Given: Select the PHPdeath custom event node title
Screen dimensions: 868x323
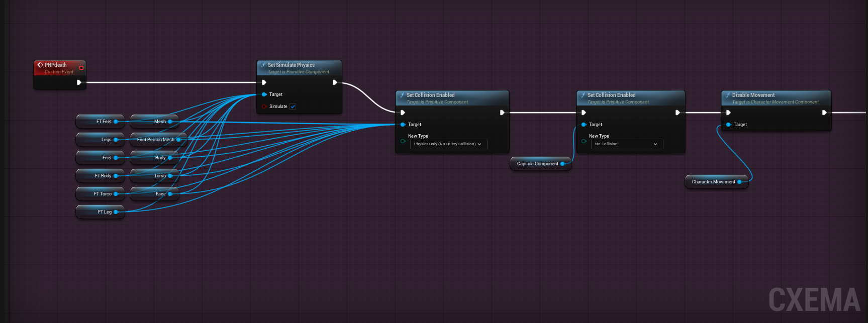Looking at the screenshot, I should coord(55,65).
